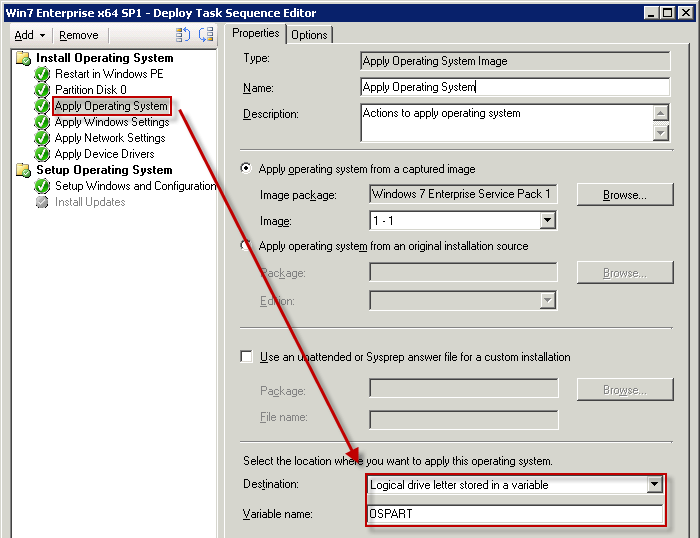Viewport: 700px width, 538px height.
Task: Click the green check icon beside Partition Disk 0
Action: click(42, 90)
